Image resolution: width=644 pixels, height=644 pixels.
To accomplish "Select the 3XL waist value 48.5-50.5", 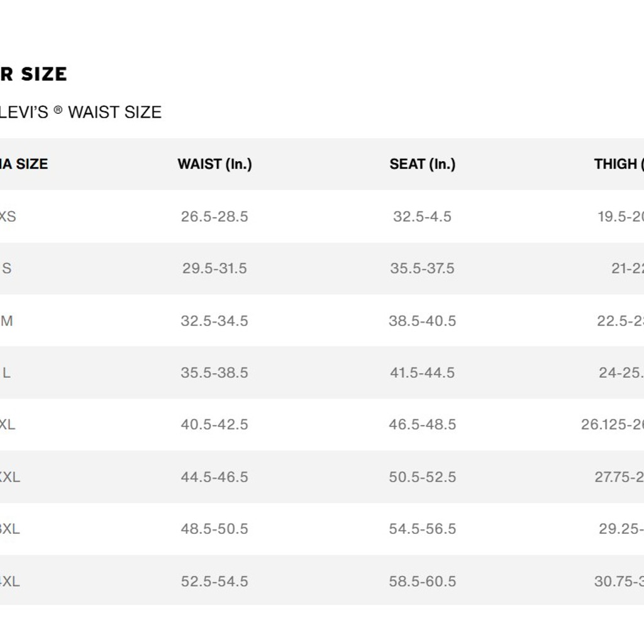I will [x=214, y=528].
